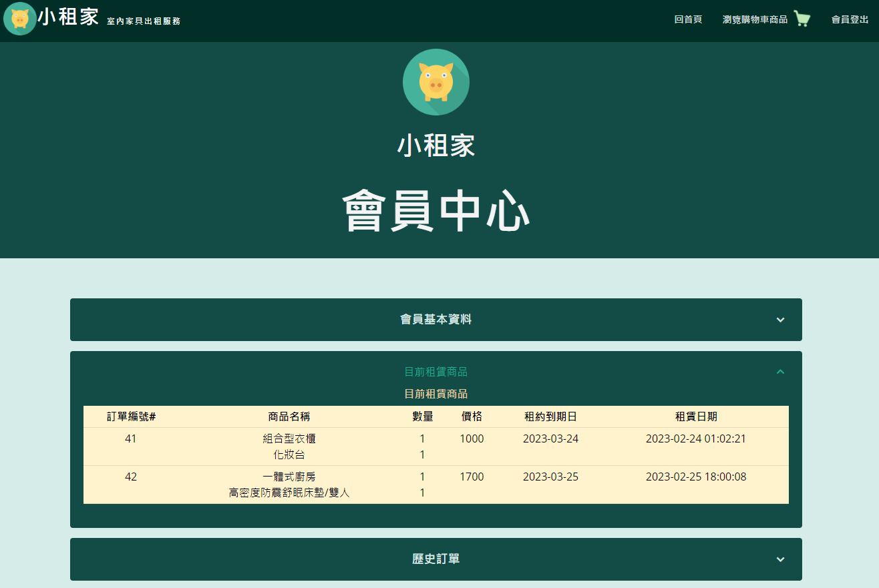Expand the 會員基本資料 section
879x588 pixels.
436,320
